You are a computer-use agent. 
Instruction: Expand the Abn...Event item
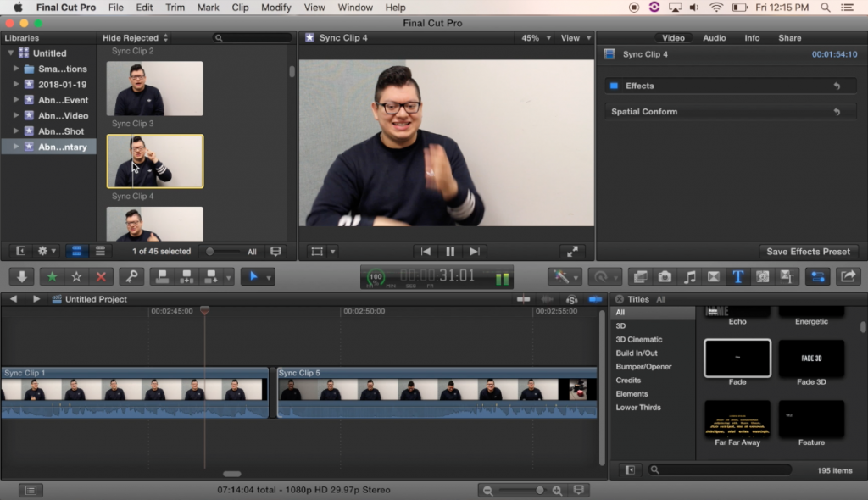pos(16,100)
